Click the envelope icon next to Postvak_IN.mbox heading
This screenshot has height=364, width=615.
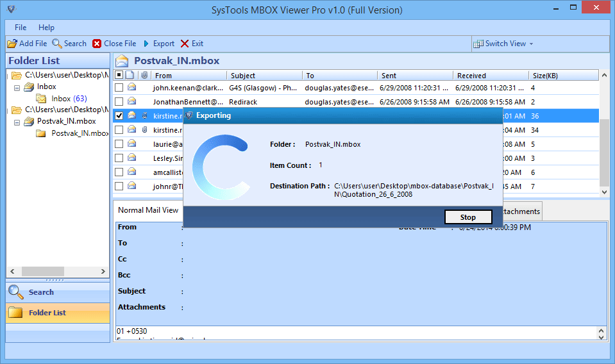coord(122,61)
